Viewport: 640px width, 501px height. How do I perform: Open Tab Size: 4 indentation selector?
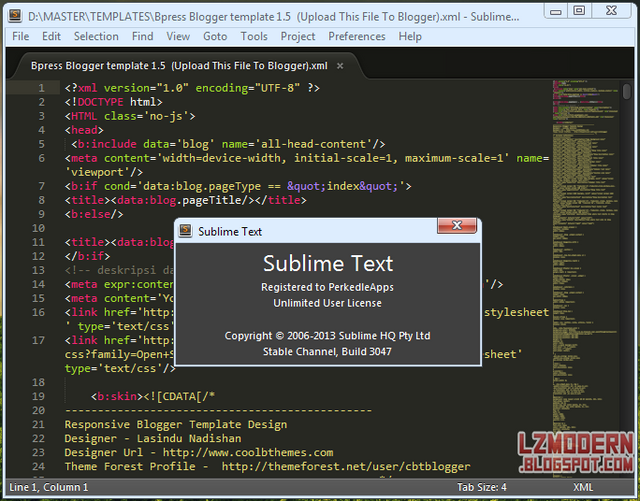pos(482,487)
